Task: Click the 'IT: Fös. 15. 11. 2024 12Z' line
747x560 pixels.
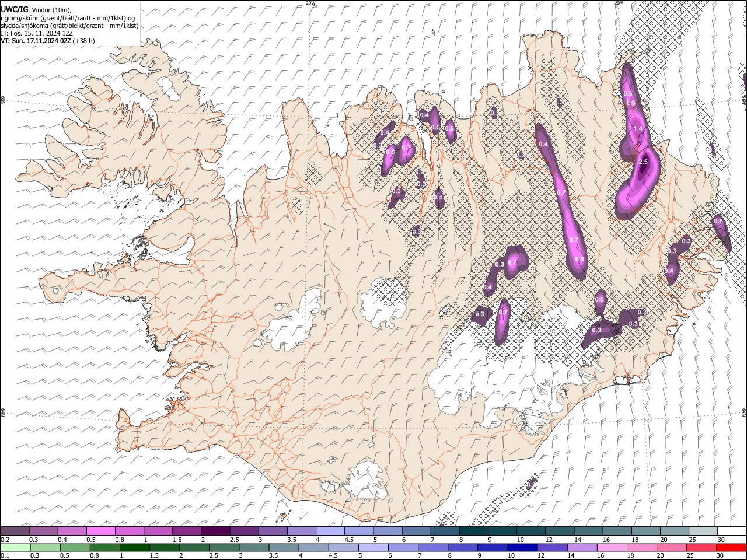Action: pos(37,33)
